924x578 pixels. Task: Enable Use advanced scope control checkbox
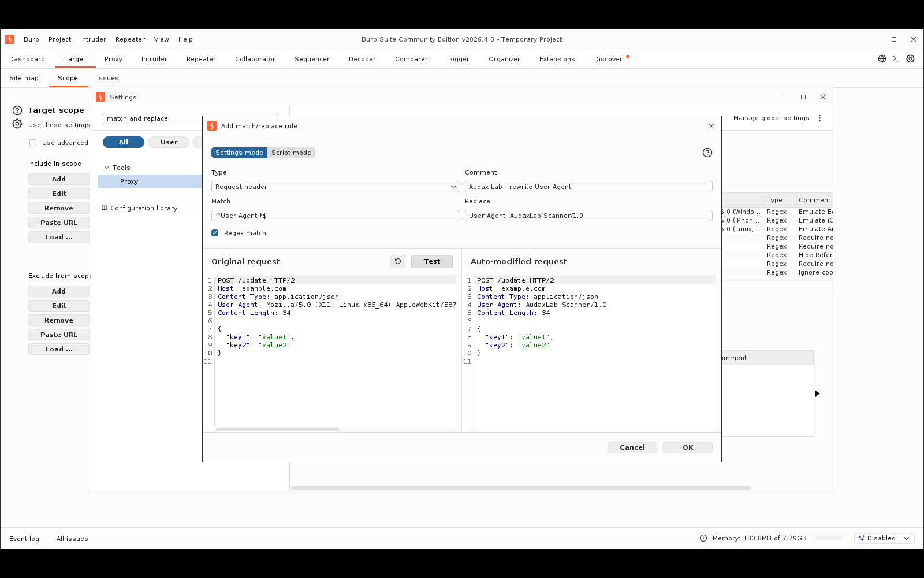pyautogui.click(x=33, y=143)
